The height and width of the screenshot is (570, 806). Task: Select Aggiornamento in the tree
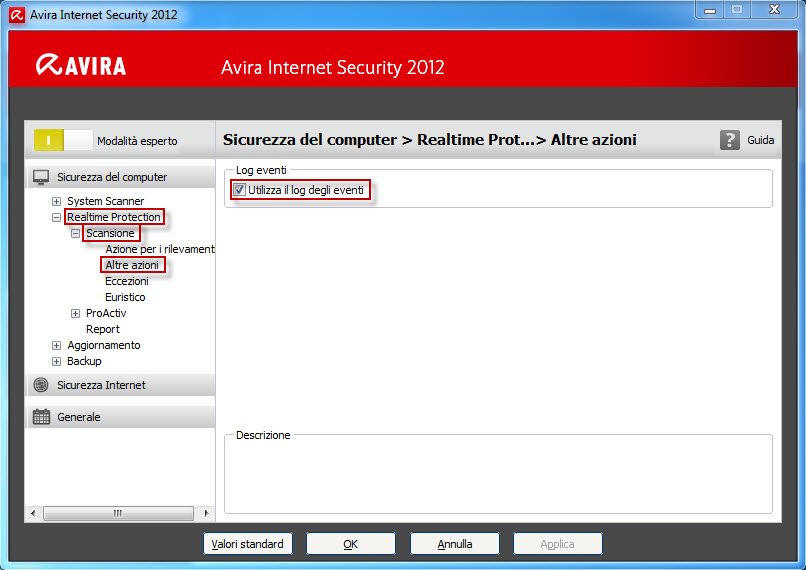[104, 345]
